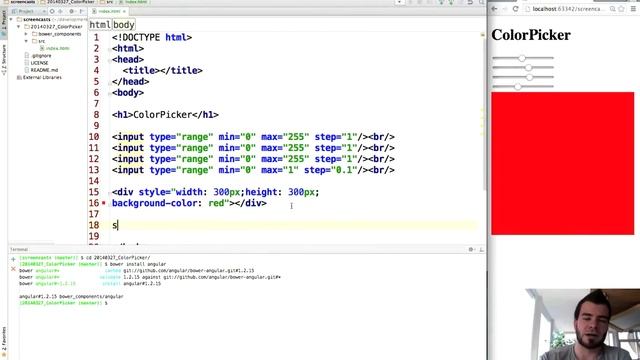Fold the html tag at line 2

tap(109, 49)
